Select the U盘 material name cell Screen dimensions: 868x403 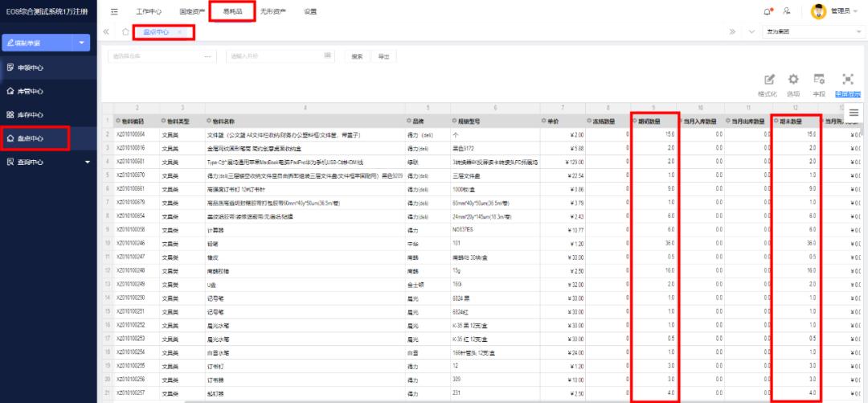click(305, 284)
